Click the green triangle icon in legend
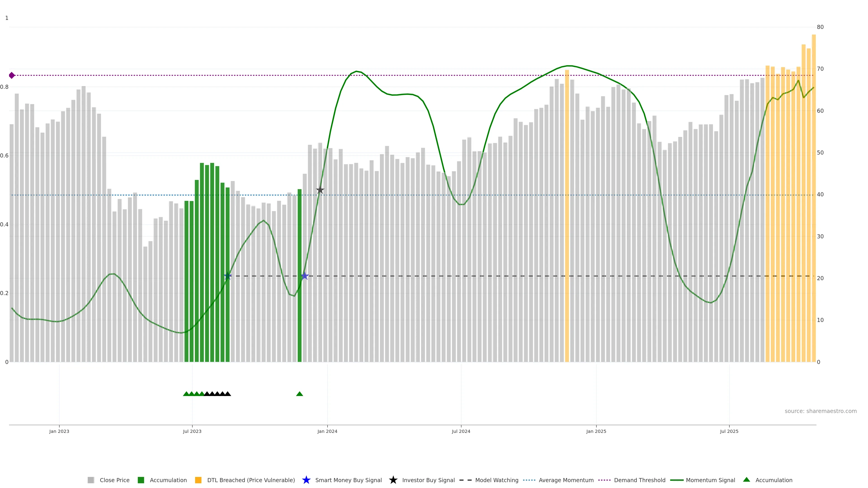The height and width of the screenshot is (488, 868). pos(746,480)
